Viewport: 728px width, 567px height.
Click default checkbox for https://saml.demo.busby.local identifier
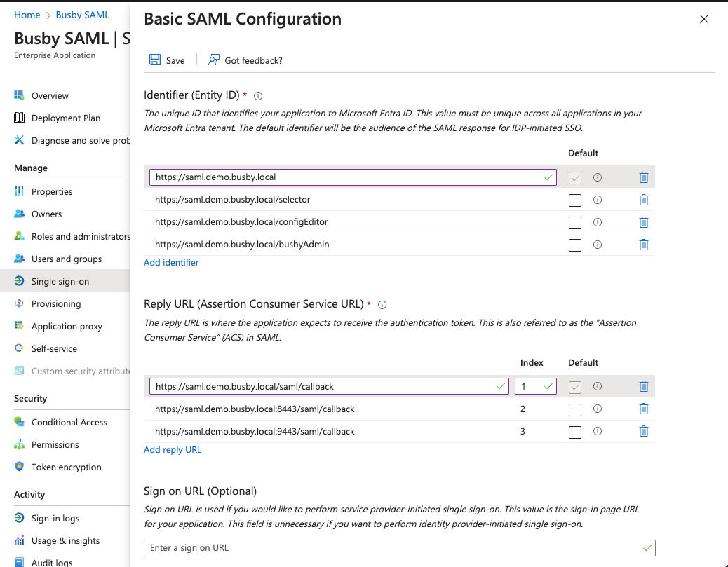pos(575,178)
